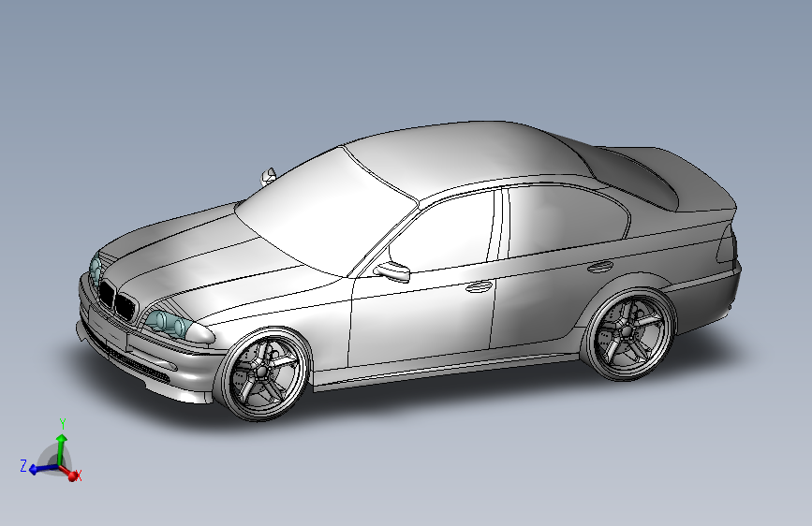This screenshot has height=526, width=812.
Task: Select the rear trunk spoiler
Action: pyautogui.click(x=688, y=179)
